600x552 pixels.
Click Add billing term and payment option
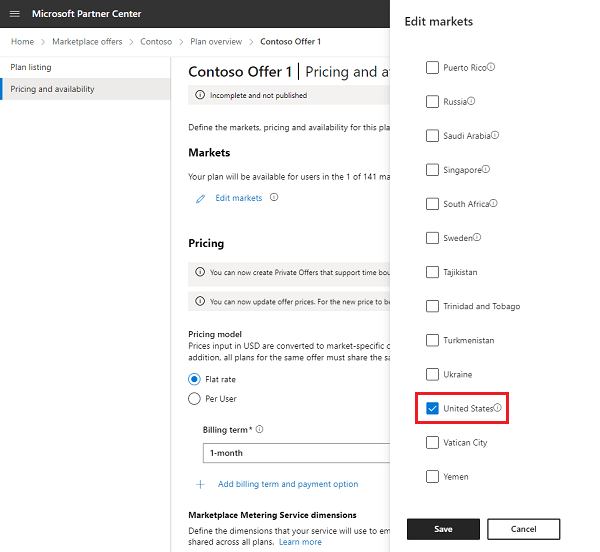[x=288, y=484]
